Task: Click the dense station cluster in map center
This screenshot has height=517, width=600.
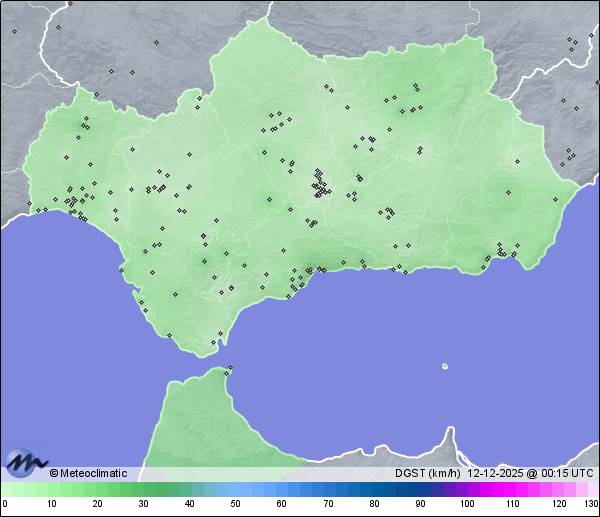Action: point(319,184)
